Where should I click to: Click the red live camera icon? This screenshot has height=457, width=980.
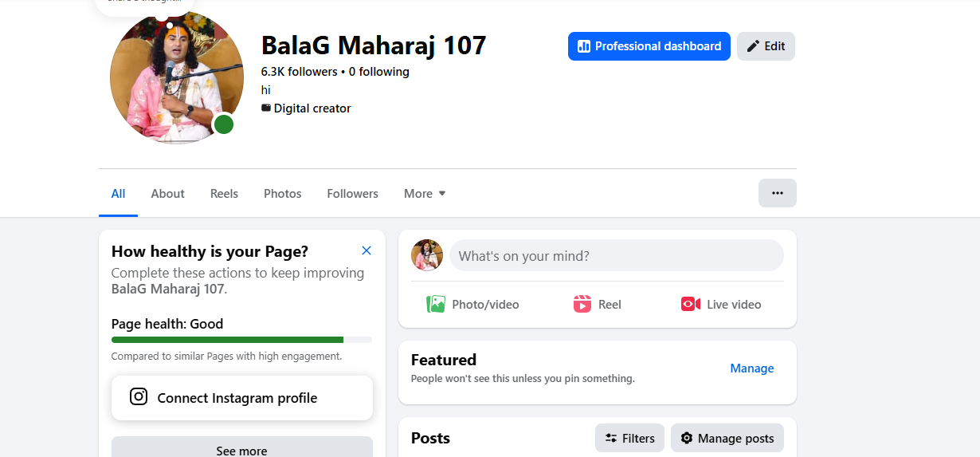(691, 304)
